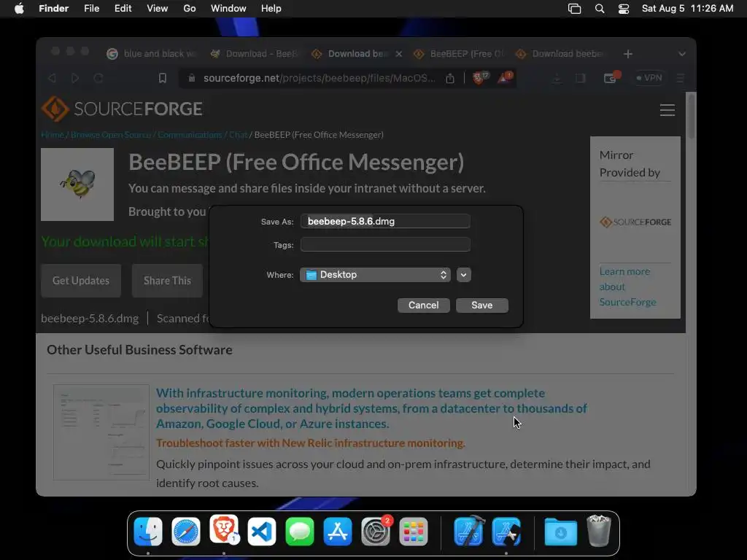Switch to 'BeeBEEP (Free Of' tab
The width and height of the screenshot is (747, 560).
460,54
